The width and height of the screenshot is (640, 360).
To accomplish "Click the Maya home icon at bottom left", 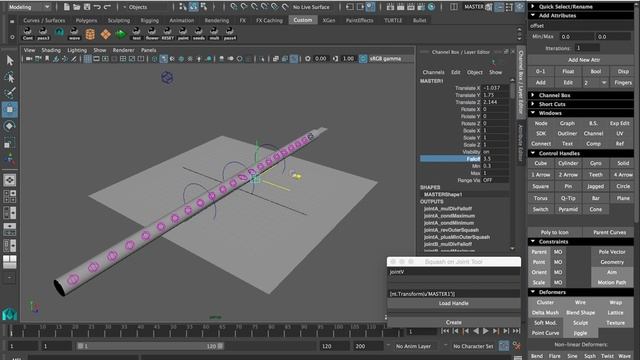I will tap(10, 313).
